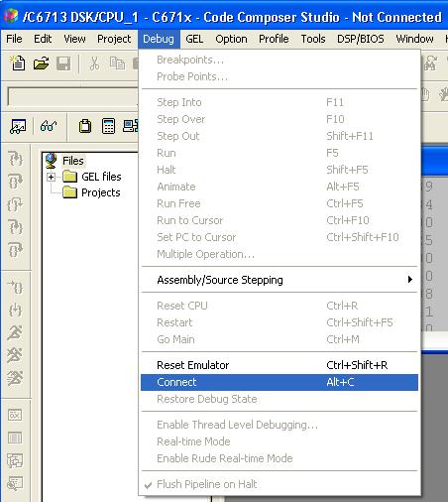
Task: Open the Option menu
Action: pos(231,39)
